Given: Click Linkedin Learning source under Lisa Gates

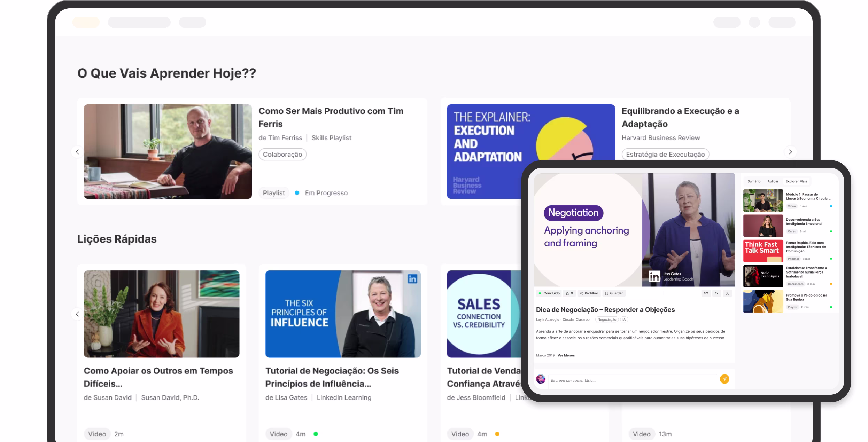Looking at the screenshot, I should coord(344,397).
